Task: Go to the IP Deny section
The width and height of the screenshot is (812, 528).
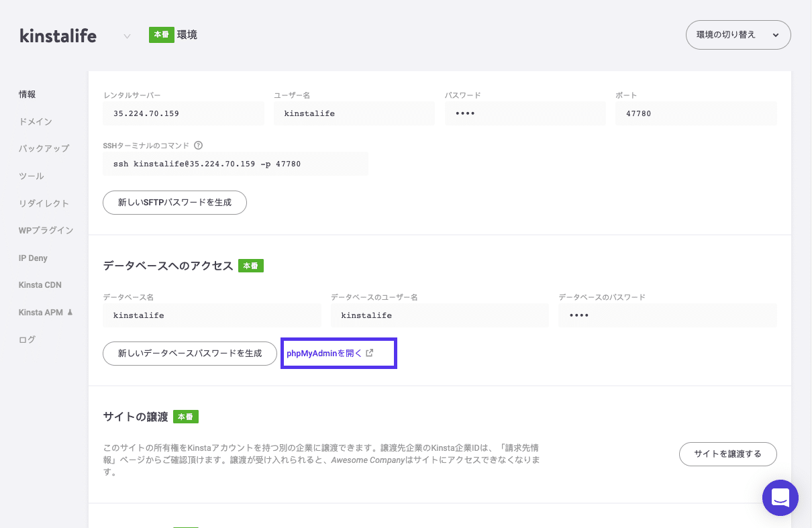Action: click(x=33, y=258)
